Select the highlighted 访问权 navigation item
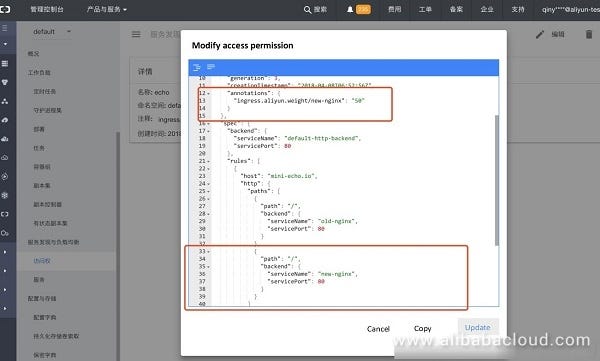 coord(42,261)
